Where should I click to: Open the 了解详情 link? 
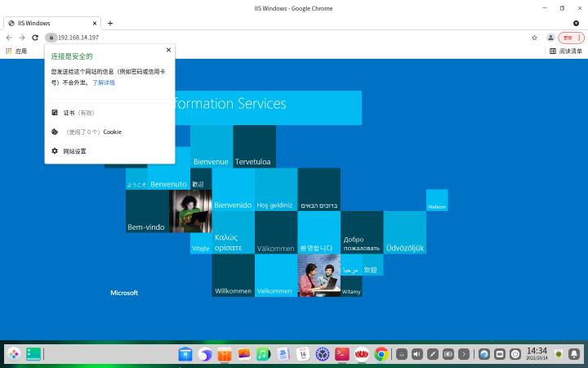104,83
